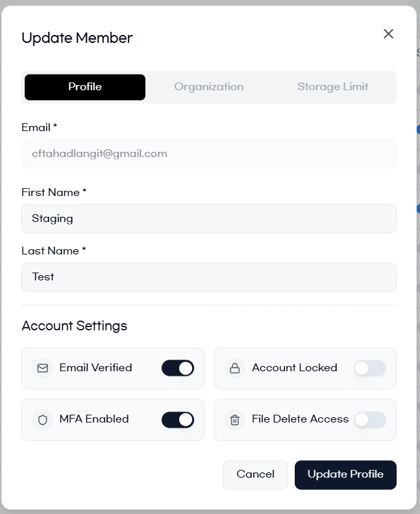Focus the First Name input field
This screenshot has height=514, width=420.
[x=209, y=219]
